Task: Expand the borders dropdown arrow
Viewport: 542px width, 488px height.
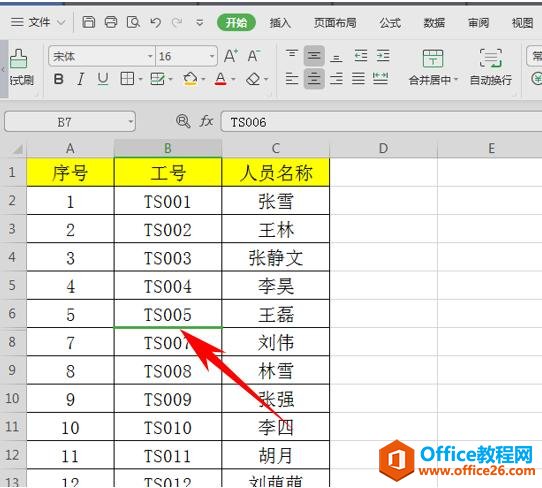Action: coord(140,79)
